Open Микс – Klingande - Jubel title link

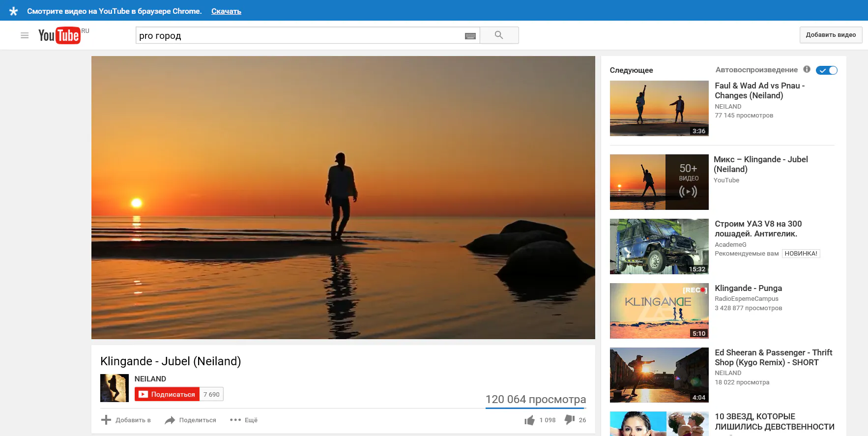point(760,164)
